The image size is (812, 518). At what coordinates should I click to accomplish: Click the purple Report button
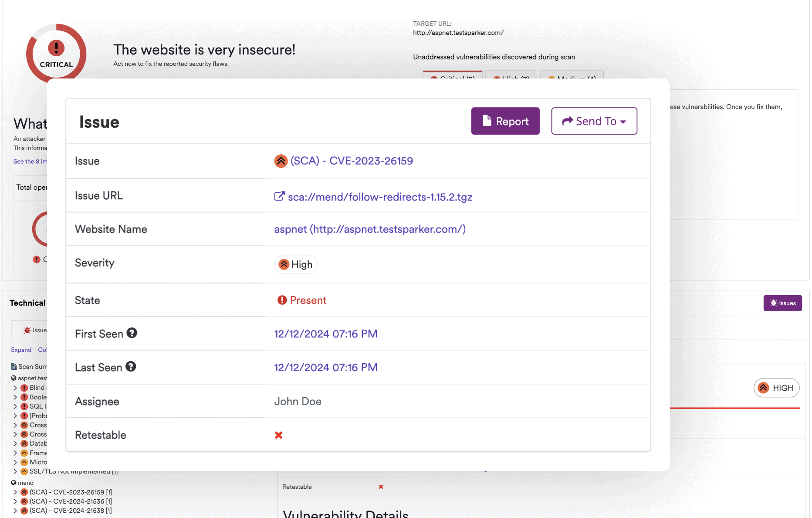click(505, 121)
